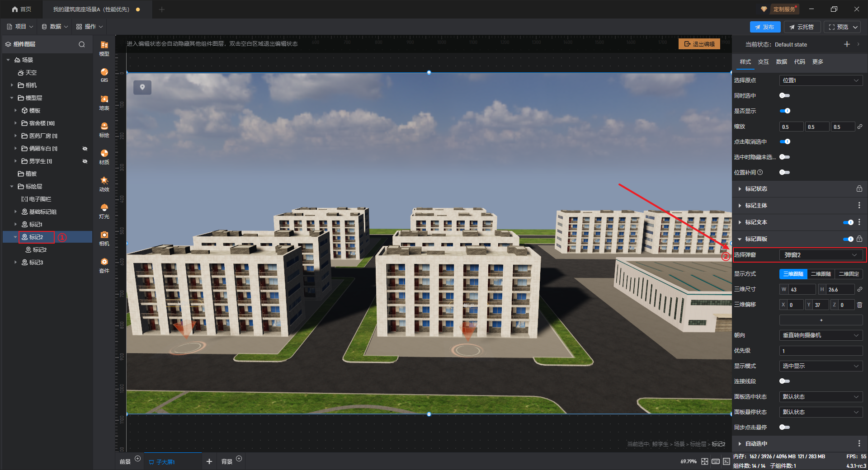
Task: Open more options for 标记主体
Action: 859,205
